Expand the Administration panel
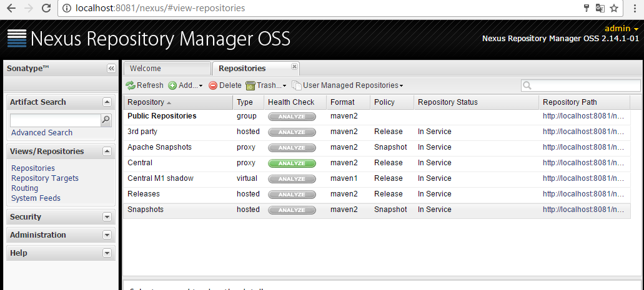 [x=107, y=235]
